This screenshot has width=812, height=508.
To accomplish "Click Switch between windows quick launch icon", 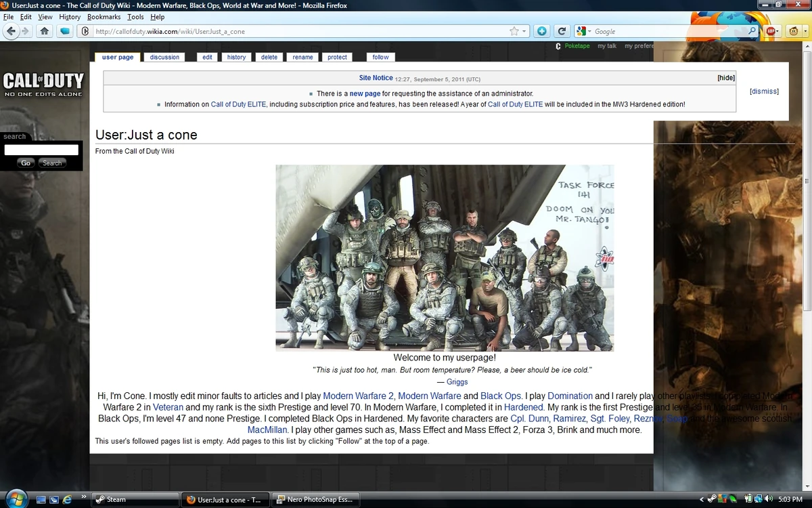I will [55, 500].
